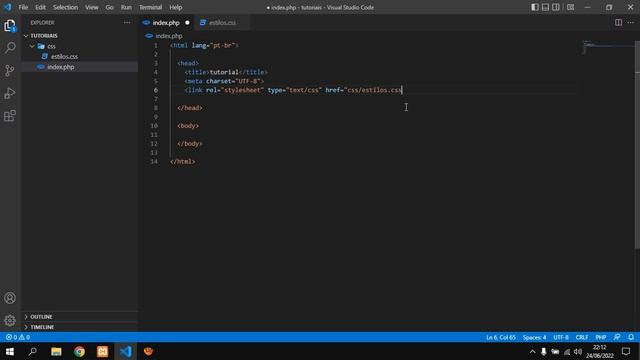Place cursor on the </head> line
The image size is (640, 360).
click(190, 108)
